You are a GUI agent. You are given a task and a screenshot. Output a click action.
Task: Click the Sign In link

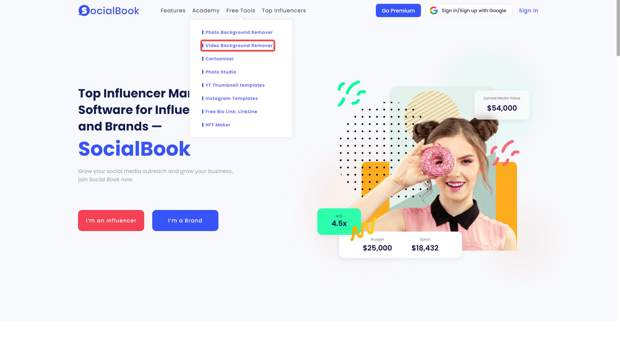[529, 11]
